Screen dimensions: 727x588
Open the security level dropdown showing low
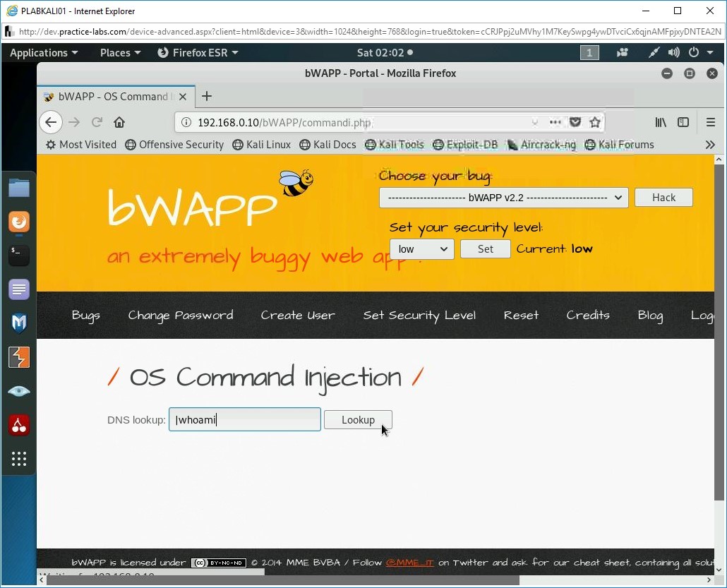pyautogui.click(x=421, y=248)
